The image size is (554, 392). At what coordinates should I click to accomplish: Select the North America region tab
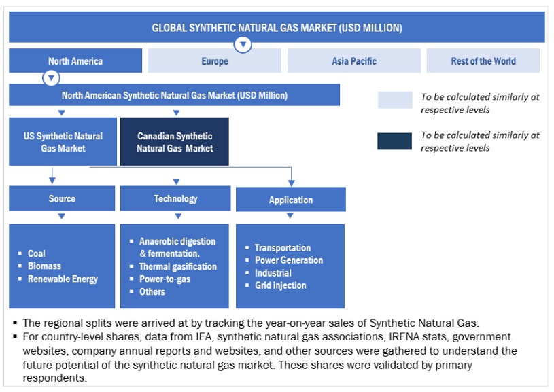pos(75,61)
